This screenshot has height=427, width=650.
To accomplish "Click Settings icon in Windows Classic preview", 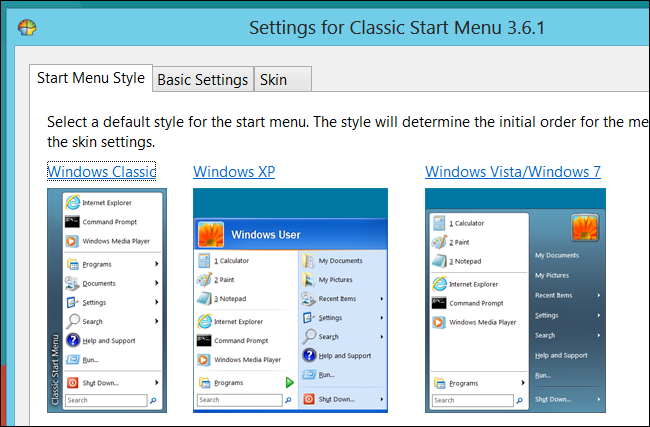I will pyautogui.click(x=73, y=302).
